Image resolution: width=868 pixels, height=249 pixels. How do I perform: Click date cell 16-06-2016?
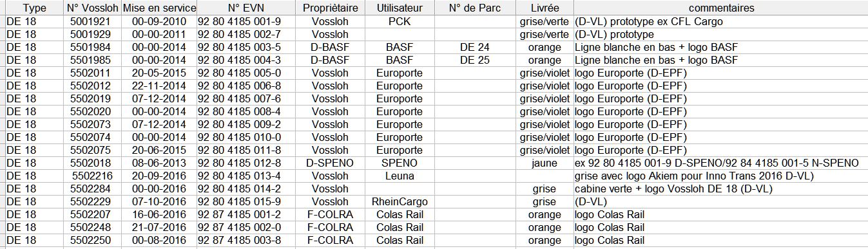click(x=159, y=214)
